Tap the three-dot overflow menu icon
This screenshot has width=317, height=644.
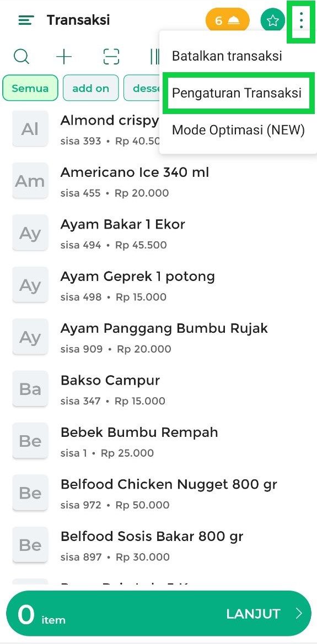click(x=302, y=20)
